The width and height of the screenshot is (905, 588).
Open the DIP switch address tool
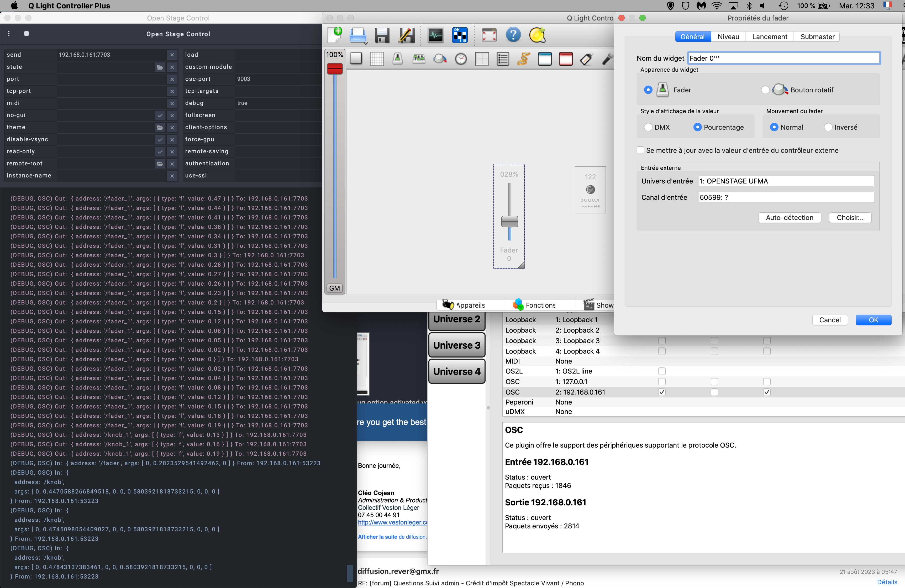pos(460,35)
